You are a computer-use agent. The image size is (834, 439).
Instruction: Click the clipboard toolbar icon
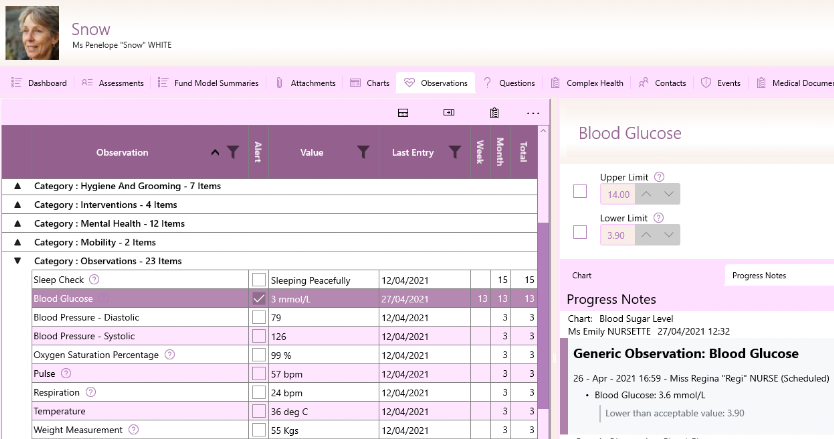pos(494,113)
